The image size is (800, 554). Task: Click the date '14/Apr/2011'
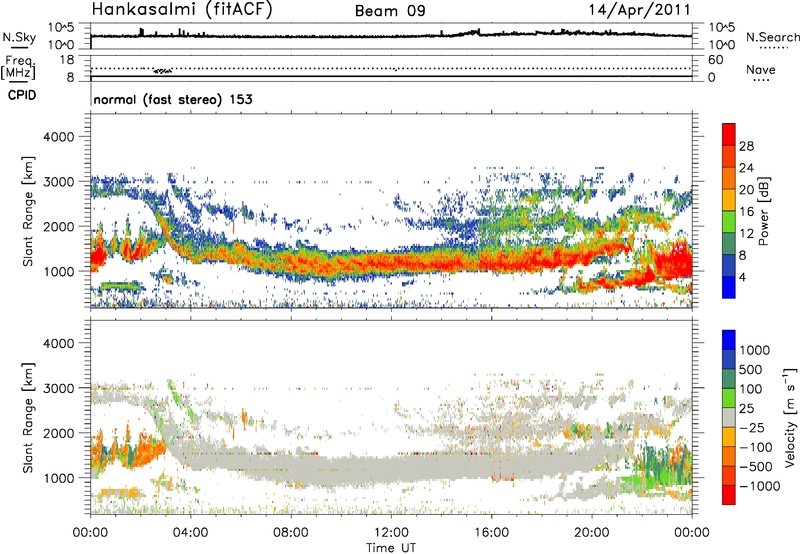coord(640,10)
